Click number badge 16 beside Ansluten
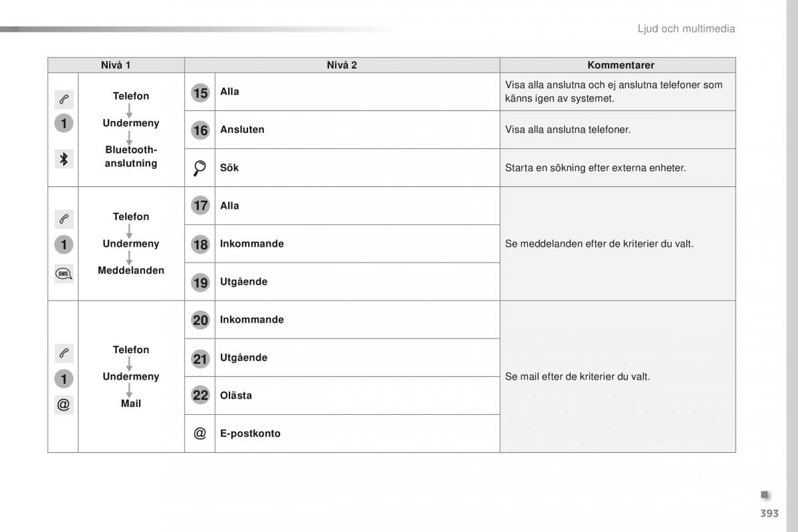798x532 pixels. pos(200,131)
